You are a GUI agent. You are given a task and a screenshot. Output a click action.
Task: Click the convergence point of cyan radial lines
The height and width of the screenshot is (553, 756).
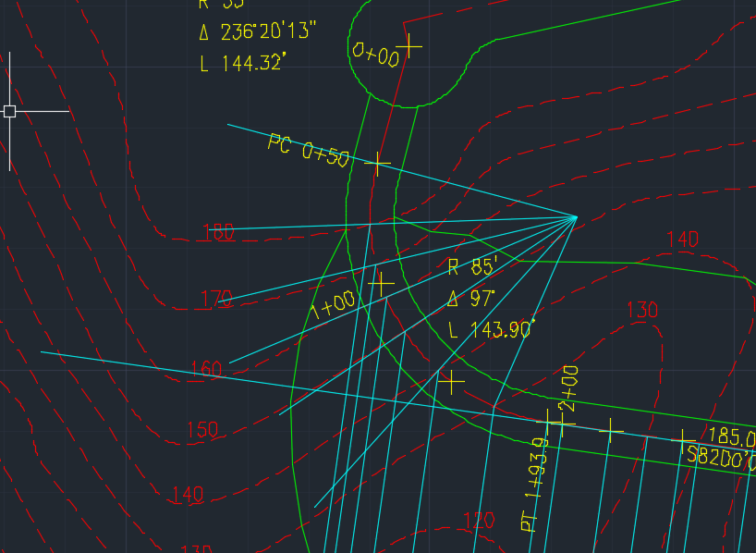[576, 217]
